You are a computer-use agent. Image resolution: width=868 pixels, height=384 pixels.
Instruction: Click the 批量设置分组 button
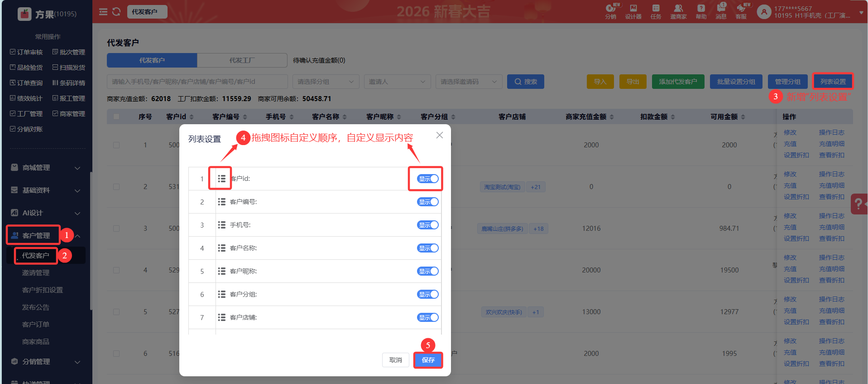click(736, 82)
